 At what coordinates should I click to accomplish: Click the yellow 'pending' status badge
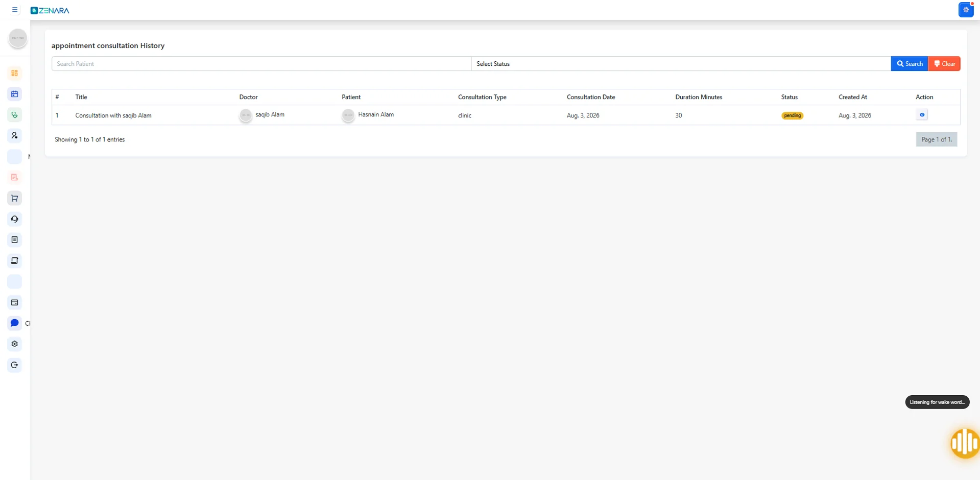792,115
